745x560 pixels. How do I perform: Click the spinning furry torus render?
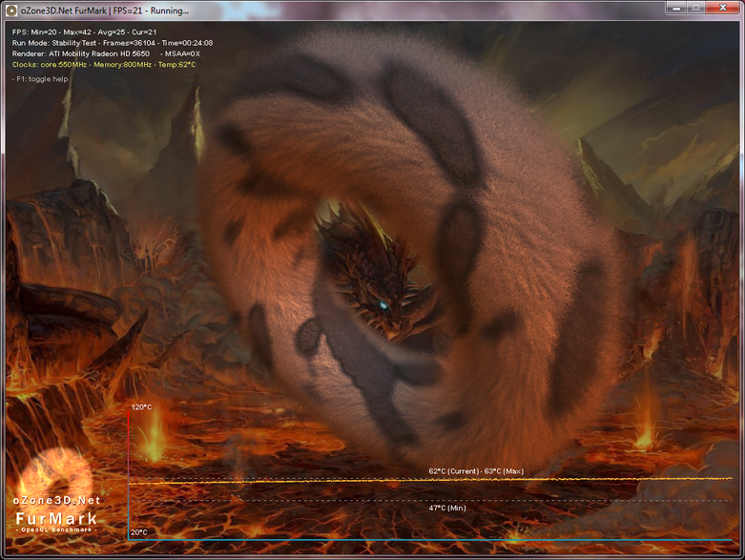tap(413, 247)
